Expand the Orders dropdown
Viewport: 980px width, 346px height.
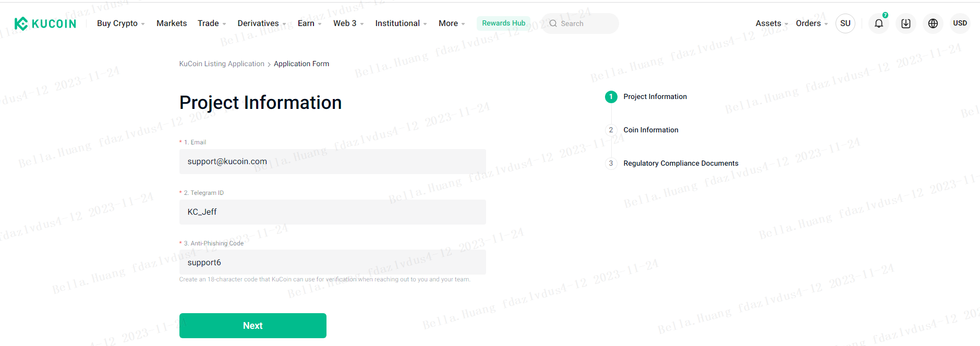point(812,23)
